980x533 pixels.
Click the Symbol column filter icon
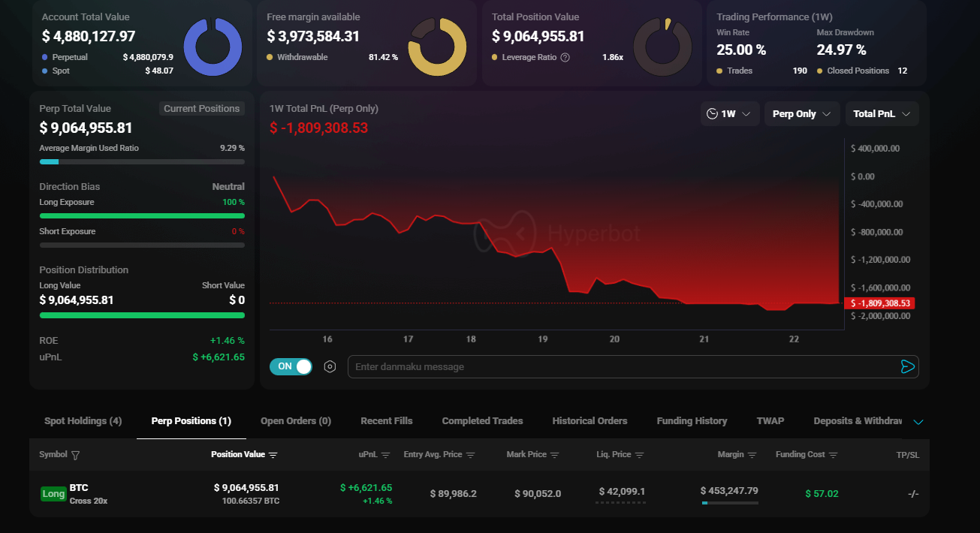coord(75,455)
